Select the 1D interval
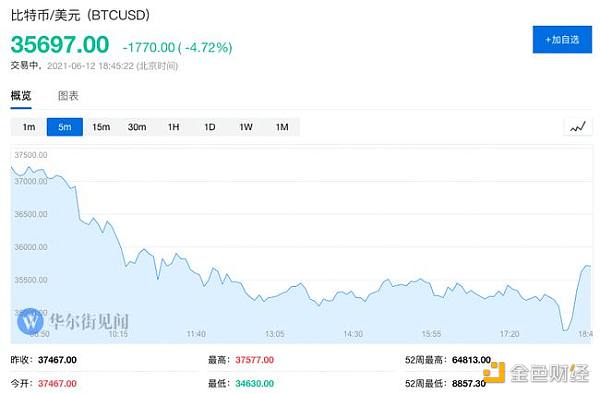The image size is (600, 394). [x=209, y=127]
